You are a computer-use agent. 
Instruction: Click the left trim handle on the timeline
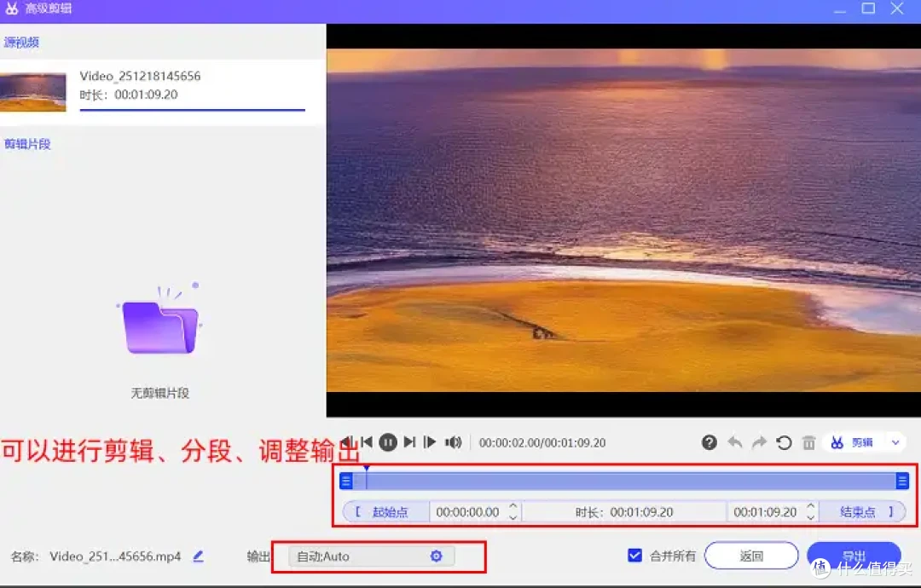point(346,481)
